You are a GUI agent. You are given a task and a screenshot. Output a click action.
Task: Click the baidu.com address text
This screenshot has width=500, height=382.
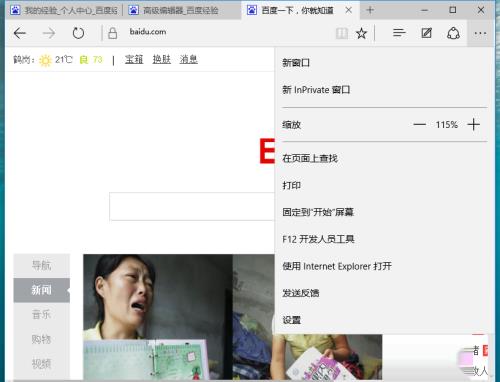(x=148, y=32)
